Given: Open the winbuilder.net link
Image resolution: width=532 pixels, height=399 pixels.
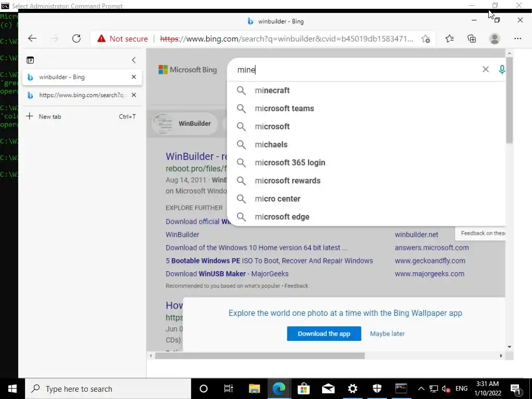Looking at the screenshot, I should click(x=416, y=234).
